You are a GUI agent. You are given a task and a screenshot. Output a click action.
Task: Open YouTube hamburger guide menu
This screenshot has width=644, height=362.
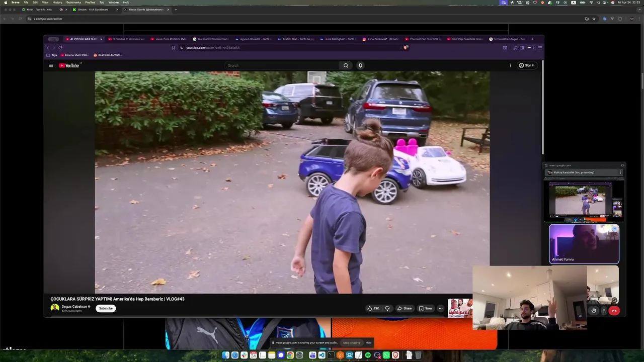click(51, 65)
